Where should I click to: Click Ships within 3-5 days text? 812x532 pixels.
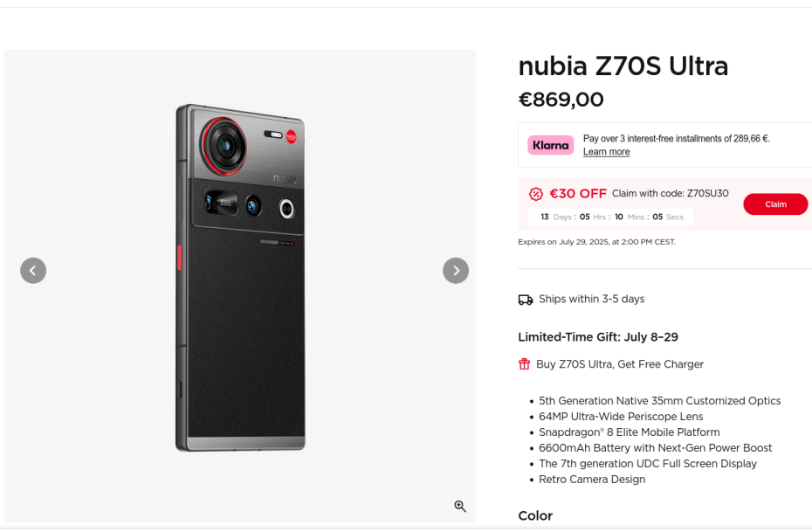(x=591, y=299)
